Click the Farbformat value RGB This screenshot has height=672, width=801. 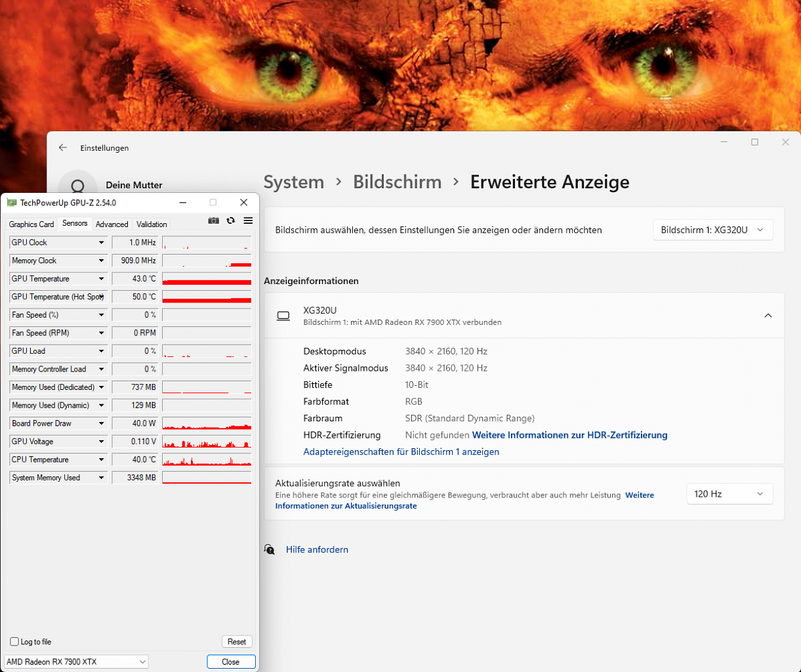tap(414, 402)
